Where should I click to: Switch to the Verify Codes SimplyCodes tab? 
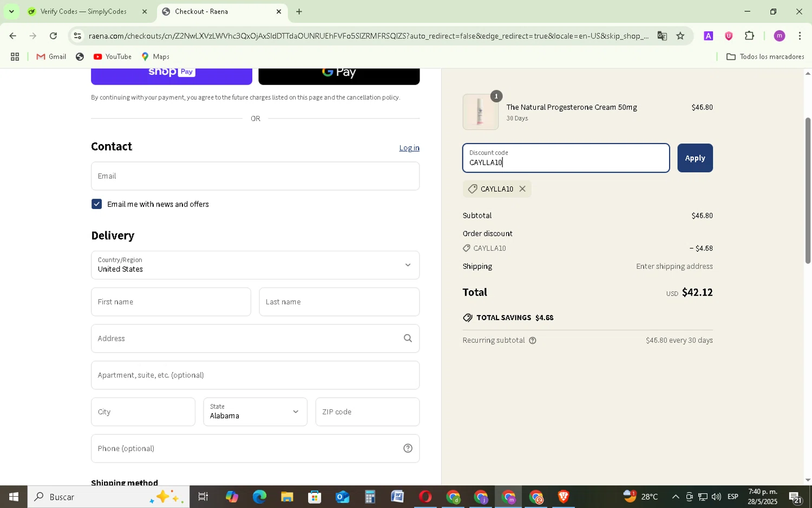(x=84, y=11)
